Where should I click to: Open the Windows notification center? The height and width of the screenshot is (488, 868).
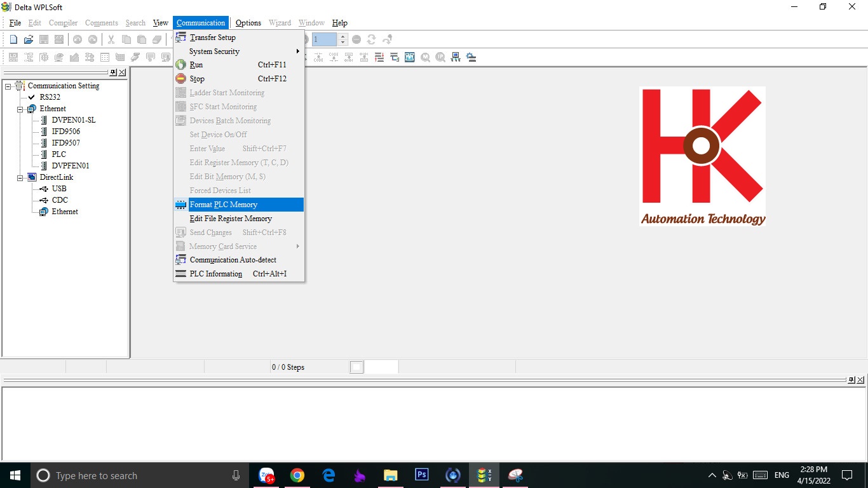point(847,475)
